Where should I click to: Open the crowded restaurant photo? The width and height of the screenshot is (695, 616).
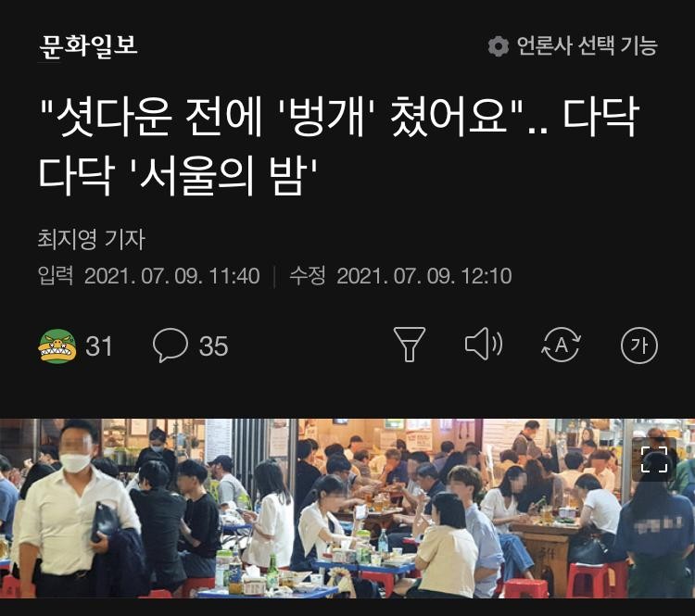tap(347, 509)
